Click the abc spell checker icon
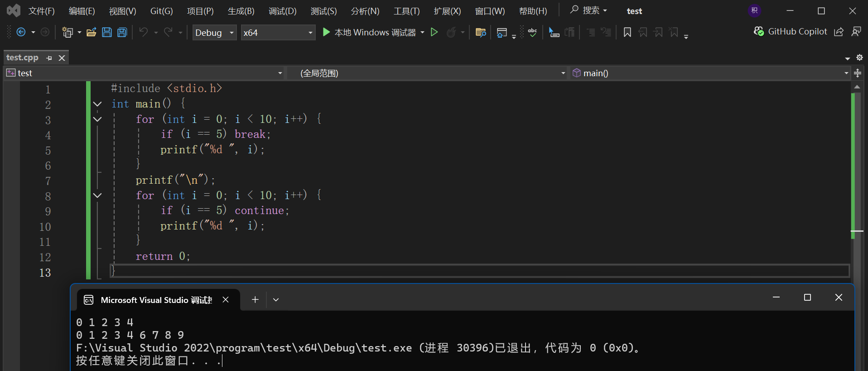Screen dimensions: 868x371 coord(533,32)
